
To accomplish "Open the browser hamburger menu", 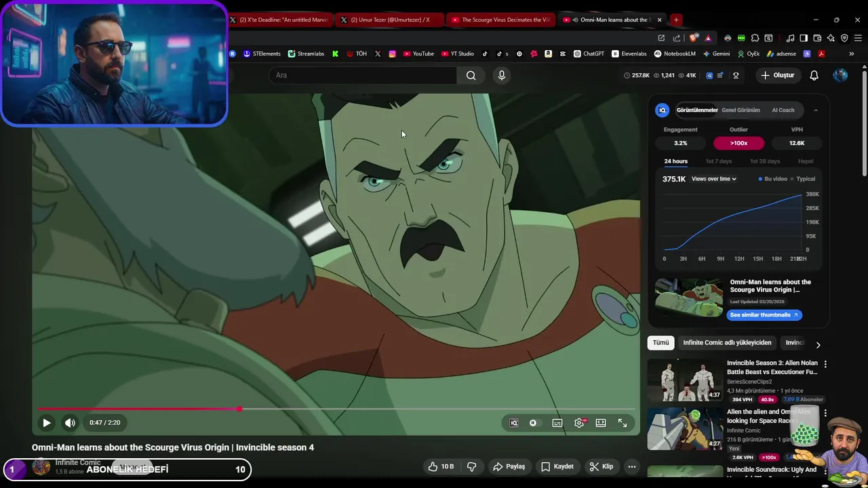I will coord(858,38).
